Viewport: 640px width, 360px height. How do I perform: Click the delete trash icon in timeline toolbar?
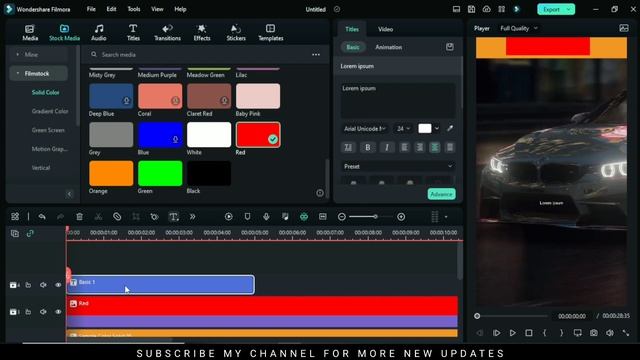coord(79,217)
